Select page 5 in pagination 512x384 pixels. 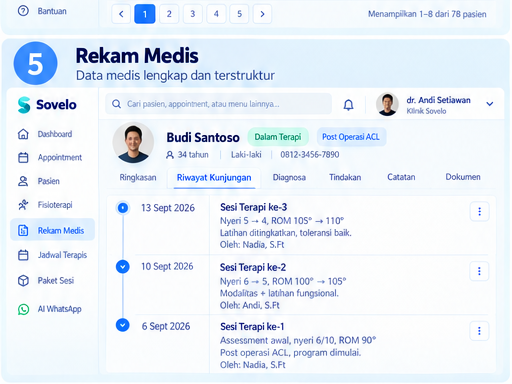239,14
